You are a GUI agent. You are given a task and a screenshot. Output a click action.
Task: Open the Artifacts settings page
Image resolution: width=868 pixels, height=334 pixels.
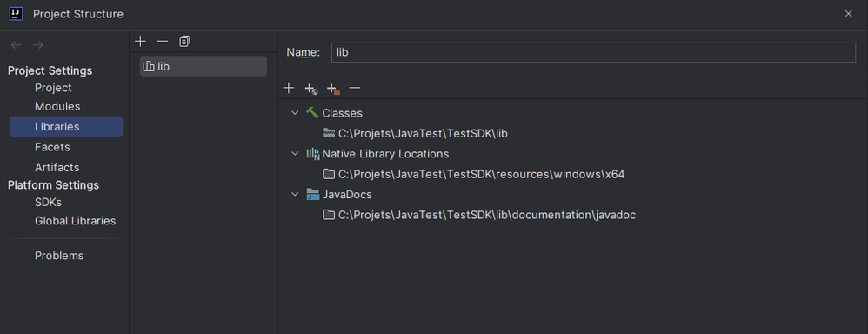pyautogui.click(x=57, y=167)
